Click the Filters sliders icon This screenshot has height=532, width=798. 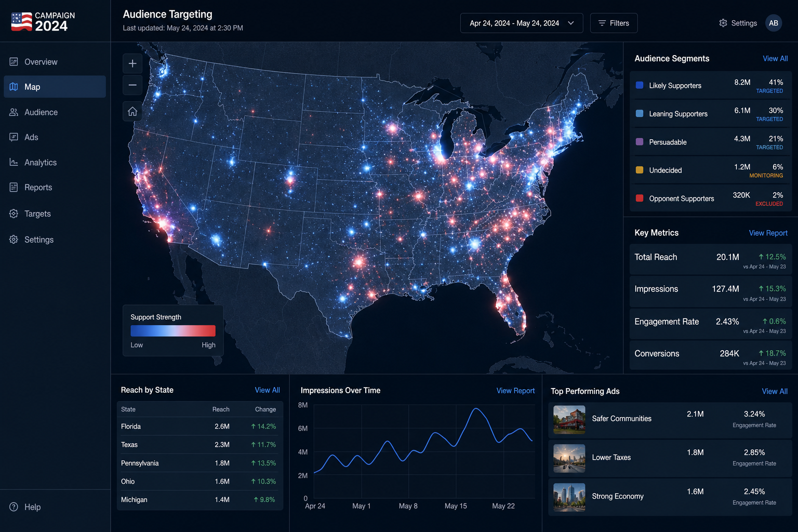pos(602,23)
